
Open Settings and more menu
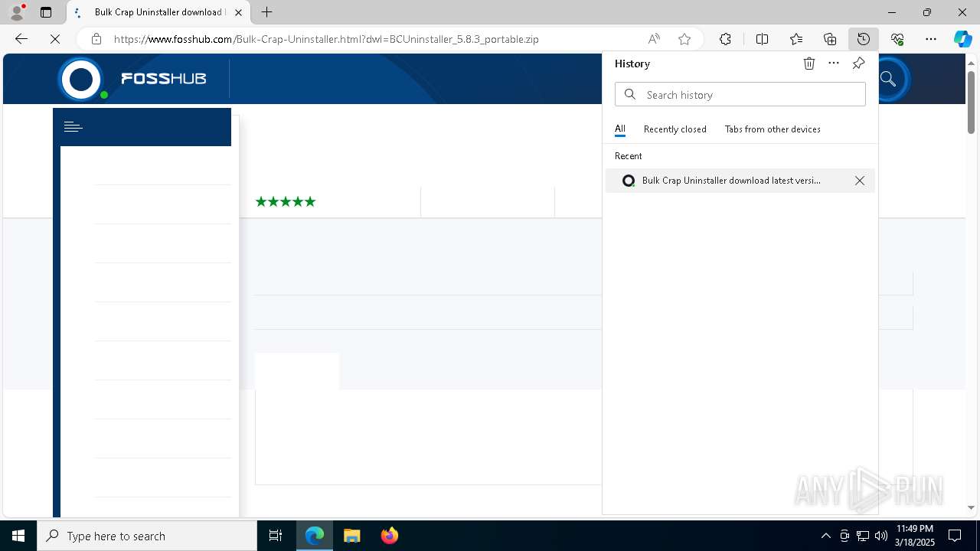(931, 39)
